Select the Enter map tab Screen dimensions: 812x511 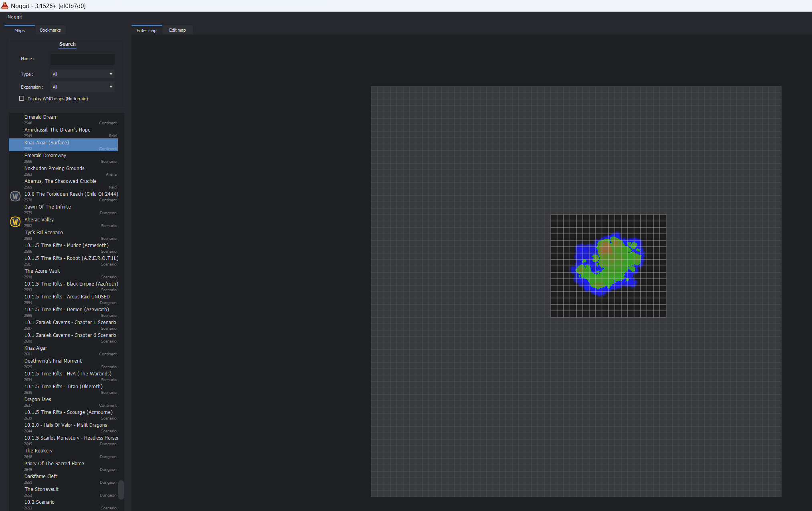coord(146,30)
